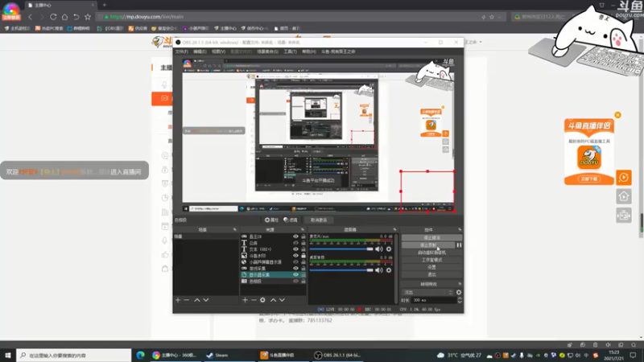Reload the page in the browser
This screenshot has height=362, width=644.
coord(53,17)
